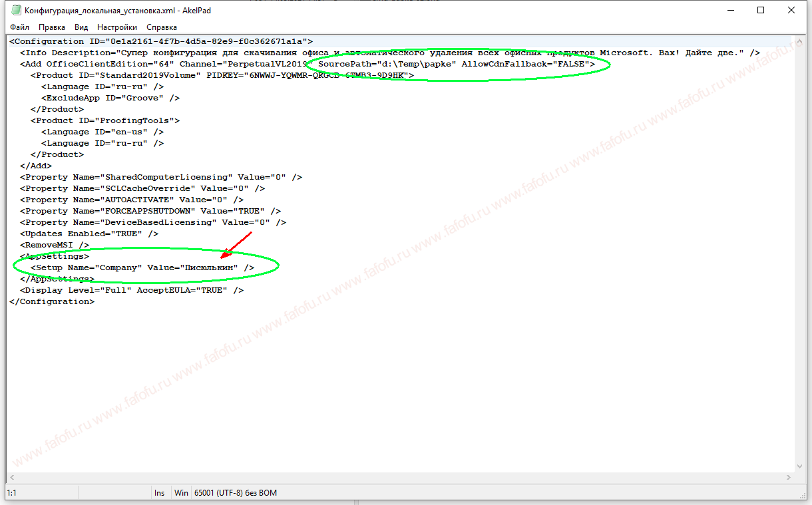Click the 65001 (UTF-8) encoding status entry

[x=236, y=493]
